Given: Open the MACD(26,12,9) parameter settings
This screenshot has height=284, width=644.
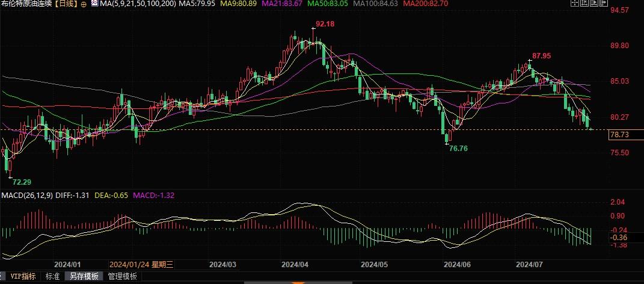Looking at the screenshot, I should tap(26, 195).
